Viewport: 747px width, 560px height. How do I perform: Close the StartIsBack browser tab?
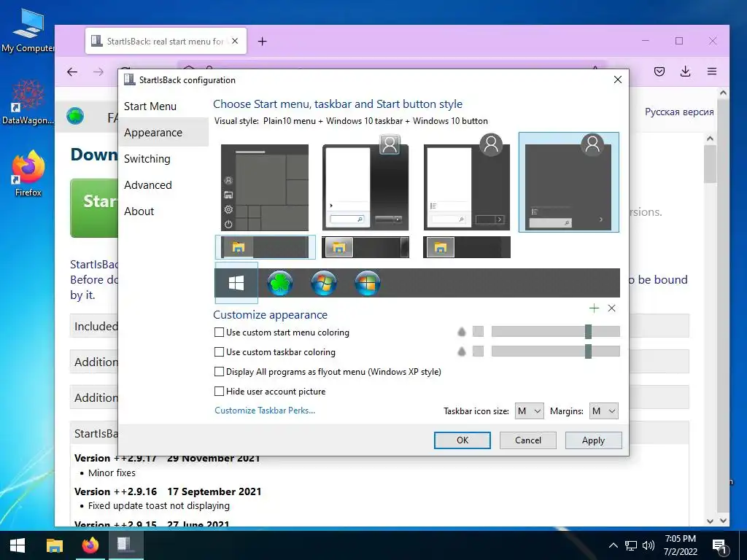click(x=235, y=41)
